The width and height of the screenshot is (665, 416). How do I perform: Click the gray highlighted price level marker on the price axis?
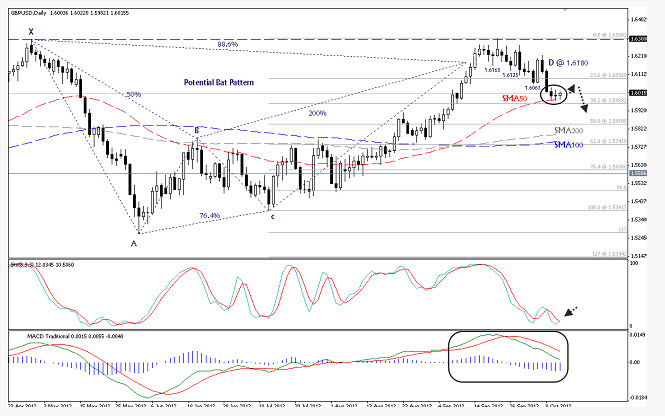point(638,173)
